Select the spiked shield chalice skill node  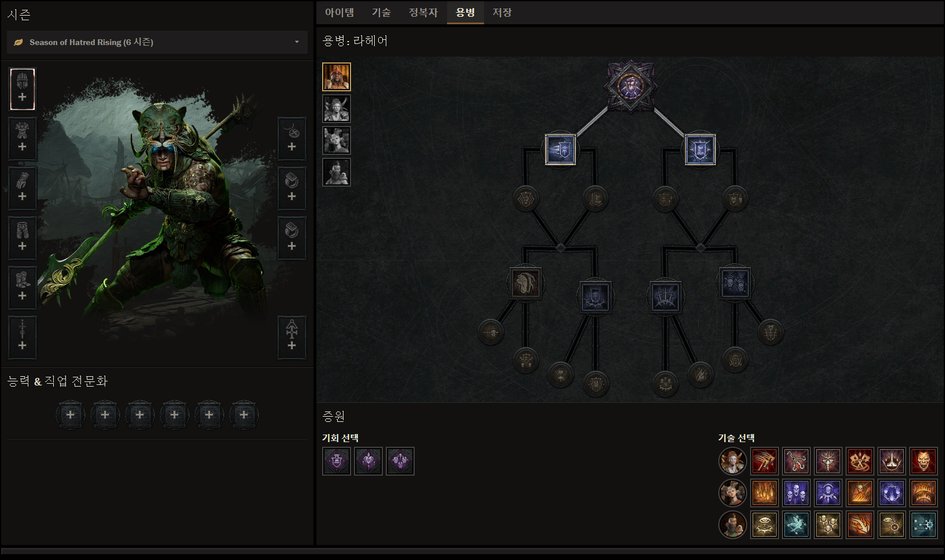700,150
